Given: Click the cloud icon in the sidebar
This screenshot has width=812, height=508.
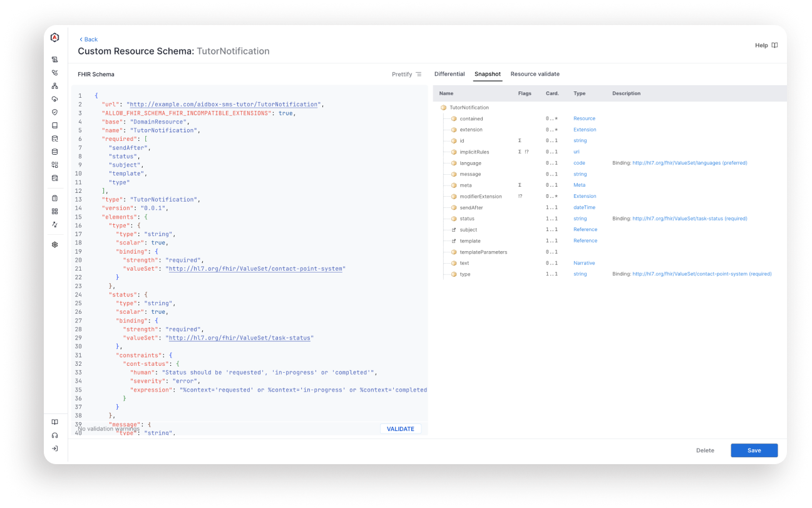Looking at the screenshot, I should (x=55, y=99).
